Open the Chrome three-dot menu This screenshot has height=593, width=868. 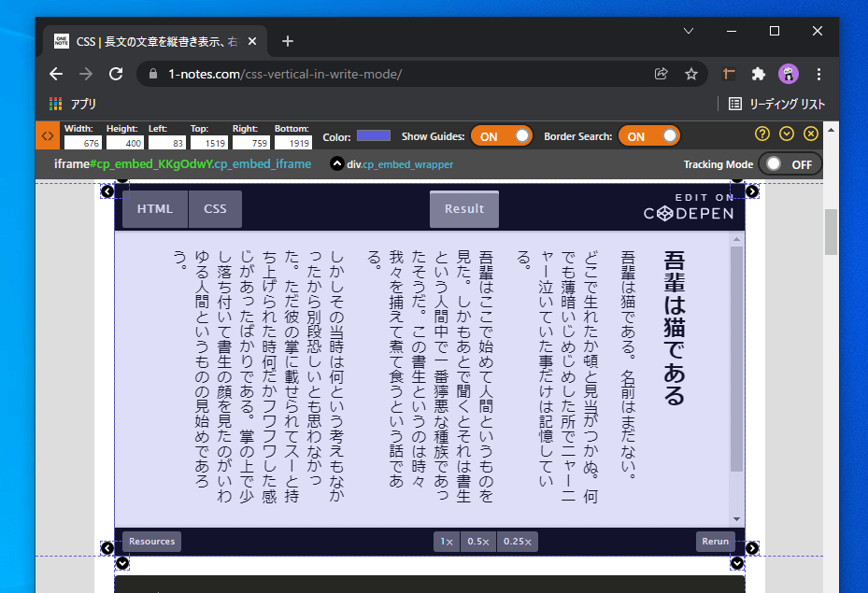click(818, 74)
